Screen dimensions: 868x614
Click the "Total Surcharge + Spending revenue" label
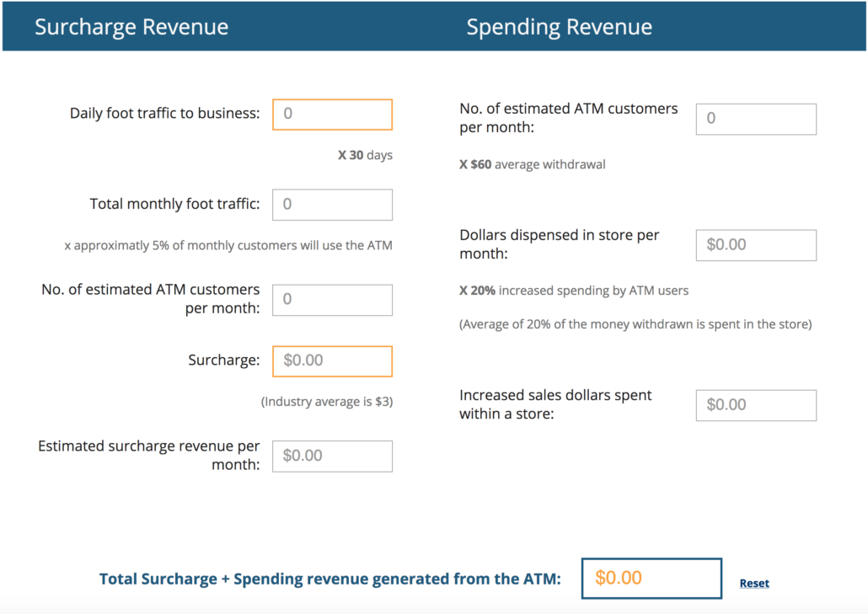click(x=330, y=579)
